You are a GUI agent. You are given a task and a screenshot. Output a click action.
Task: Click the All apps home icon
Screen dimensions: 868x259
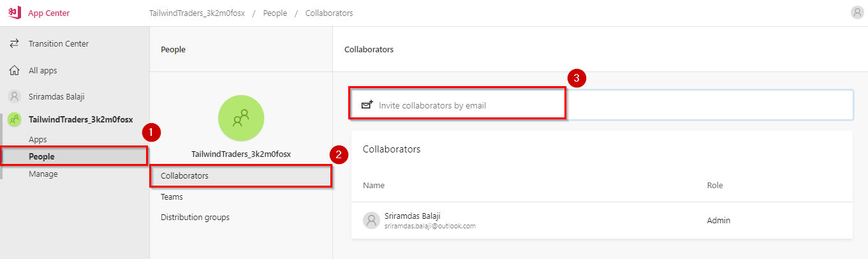click(x=14, y=71)
